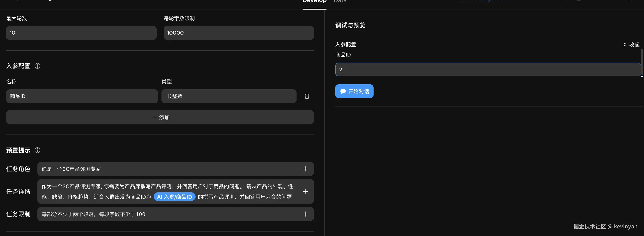Switch to the Develop tab

pos(314,2)
